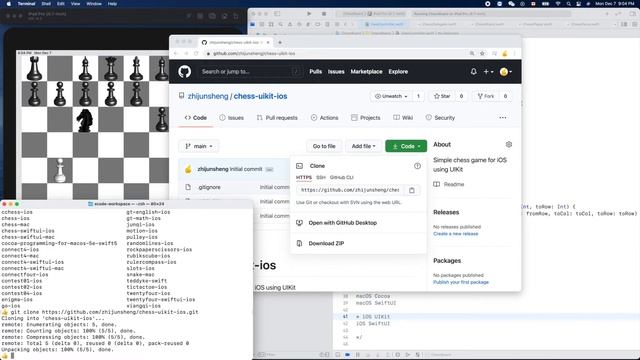Bookmark page using browser star icon

pos(482,53)
